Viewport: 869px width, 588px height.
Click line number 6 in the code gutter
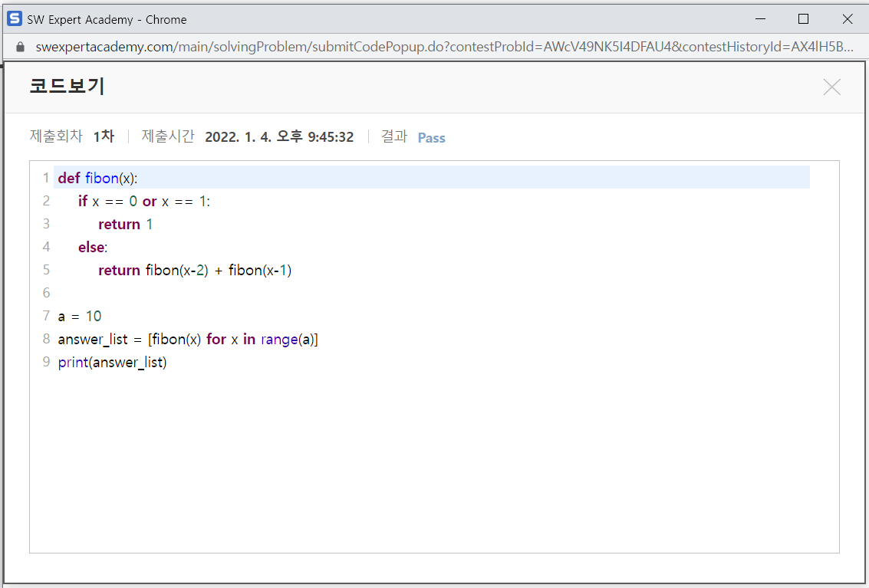(x=47, y=293)
